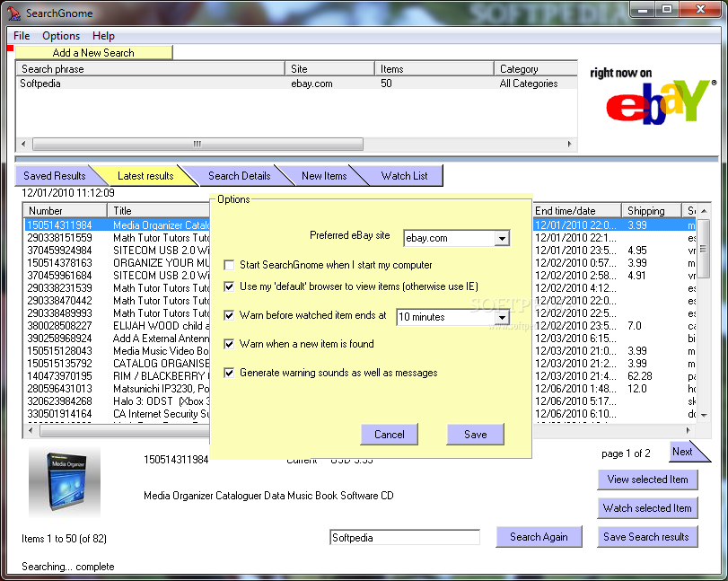Disable Generate warning sounds checkbox
This screenshot has width=728, height=581.
pyautogui.click(x=229, y=373)
